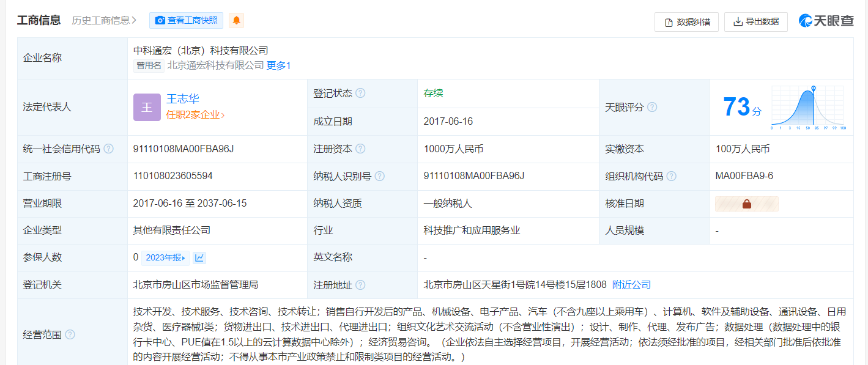Open 历史工商信息 link
This screenshot has width=868, height=365.
point(104,20)
